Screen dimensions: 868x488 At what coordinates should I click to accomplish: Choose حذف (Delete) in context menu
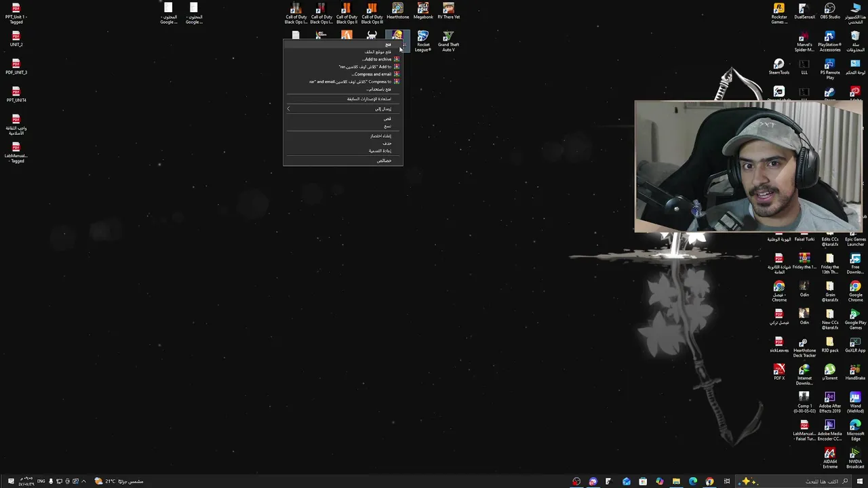pyautogui.click(x=342, y=143)
